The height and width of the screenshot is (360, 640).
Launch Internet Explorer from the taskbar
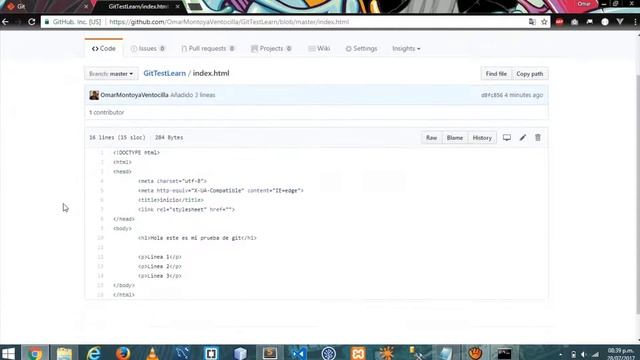[93, 353]
